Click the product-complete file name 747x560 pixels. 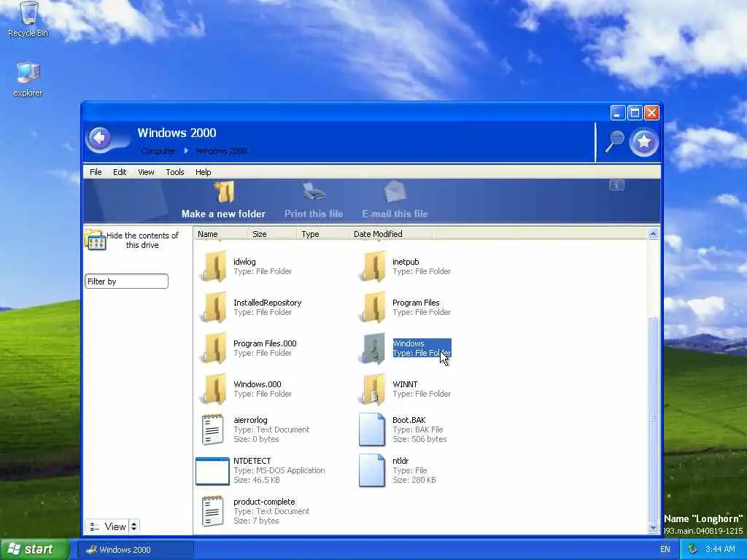[x=264, y=502]
